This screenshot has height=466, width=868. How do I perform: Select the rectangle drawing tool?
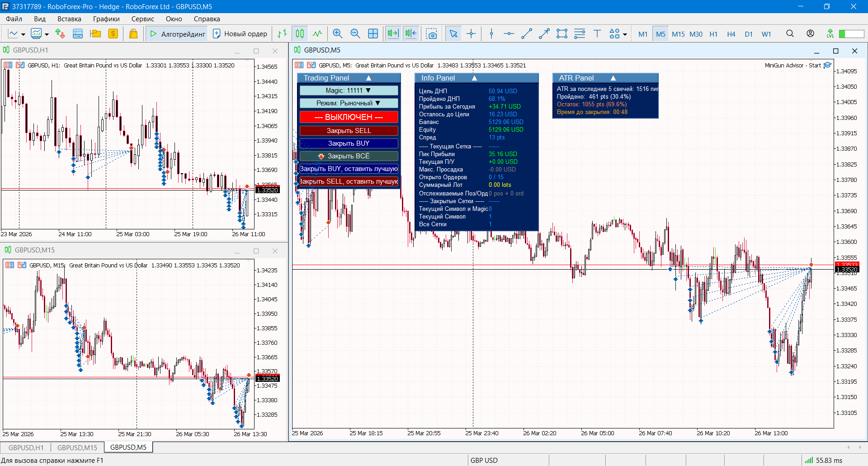[x=562, y=34]
